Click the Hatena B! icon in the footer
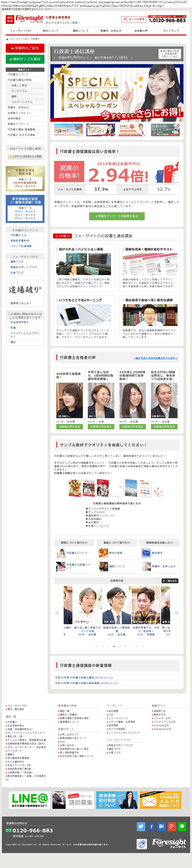The image size is (192, 868). [162, 826]
